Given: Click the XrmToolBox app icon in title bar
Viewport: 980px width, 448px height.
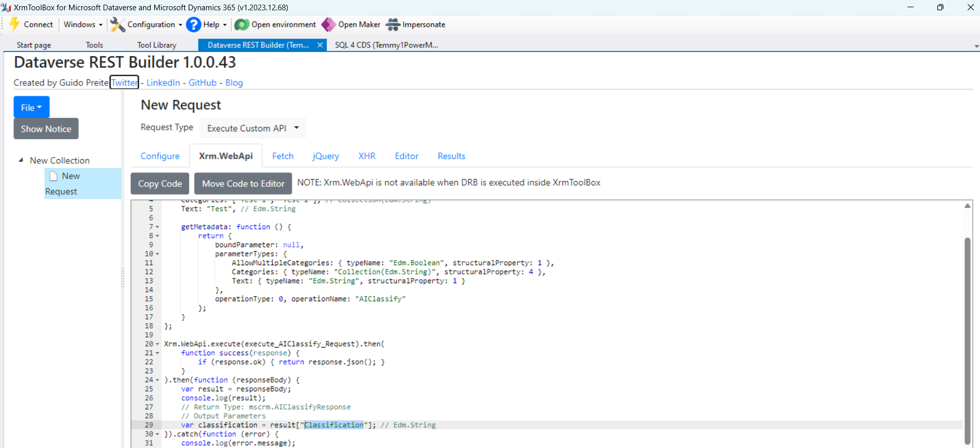Looking at the screenshot, I should 6,7.
